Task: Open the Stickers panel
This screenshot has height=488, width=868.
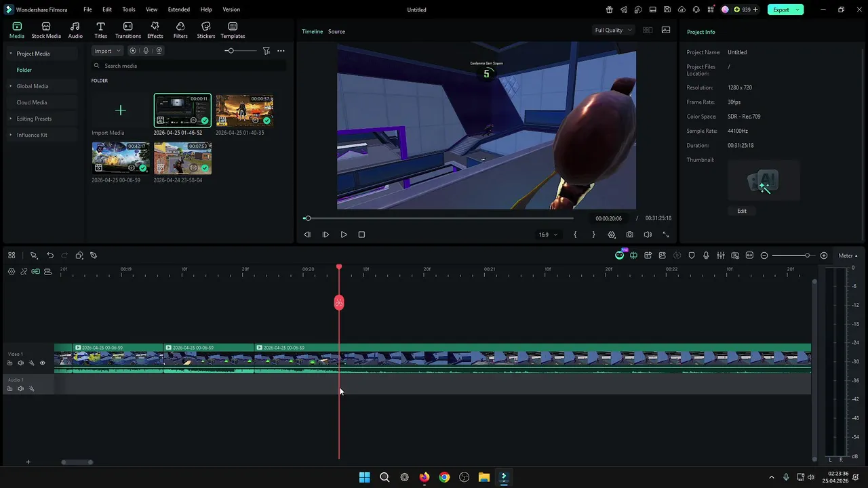Action: coord(206,30)
